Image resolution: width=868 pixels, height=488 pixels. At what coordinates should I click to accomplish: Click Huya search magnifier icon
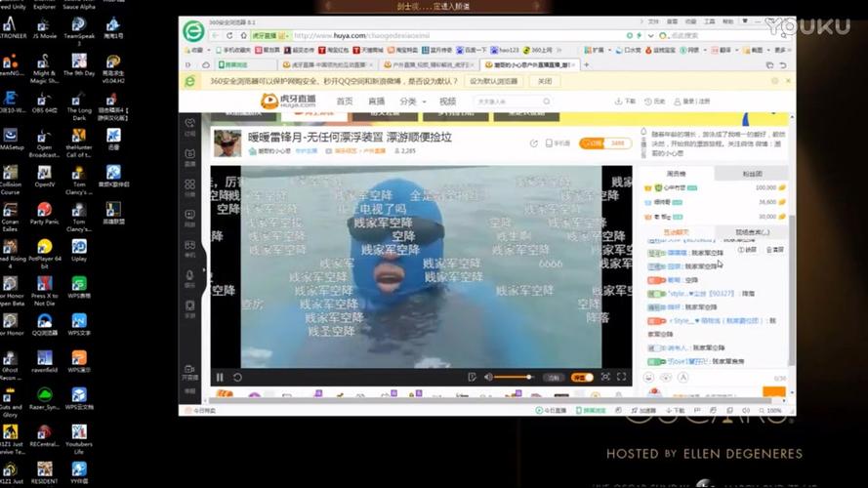547,102
